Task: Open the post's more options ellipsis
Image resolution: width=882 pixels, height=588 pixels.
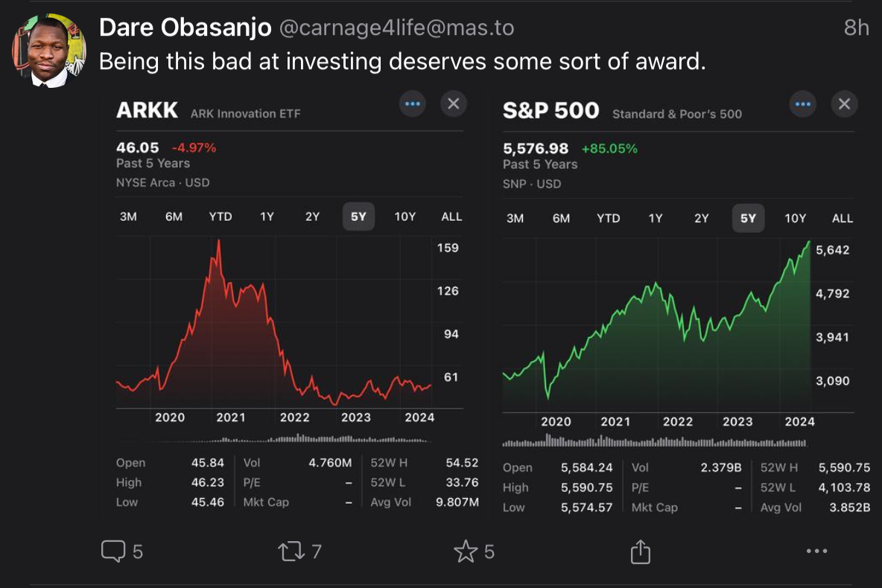Action: 816,552
